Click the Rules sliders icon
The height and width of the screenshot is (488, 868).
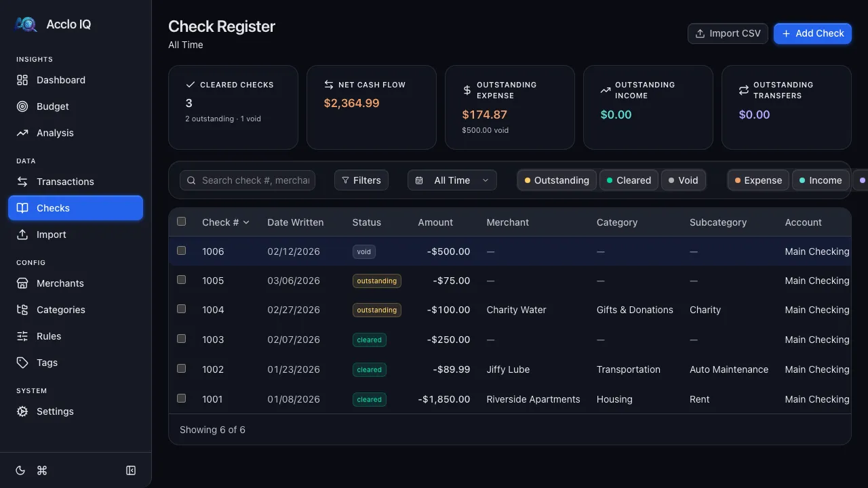[22, 336]
